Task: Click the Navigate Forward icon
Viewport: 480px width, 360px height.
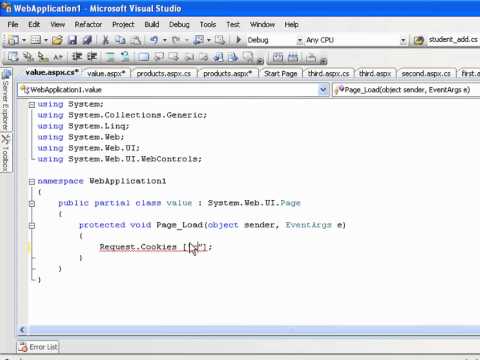Action: point(219,40)
